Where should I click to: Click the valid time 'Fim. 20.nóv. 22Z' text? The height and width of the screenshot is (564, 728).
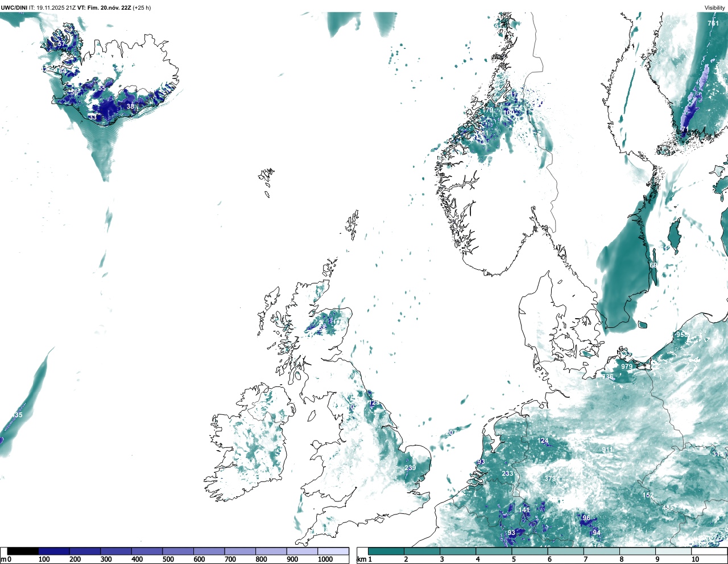coord(108,8)
